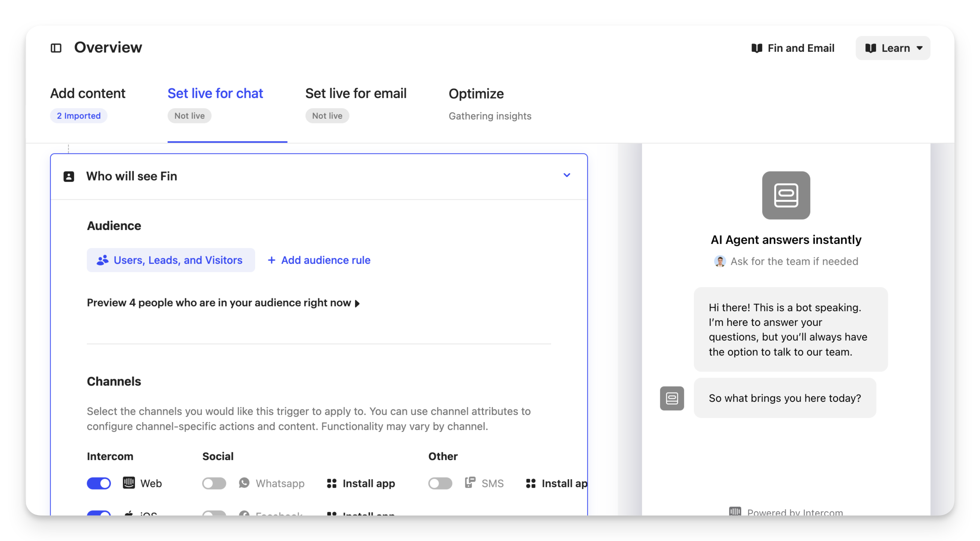
Task: Select the Set live for chat tab
Action: [215, 93]
